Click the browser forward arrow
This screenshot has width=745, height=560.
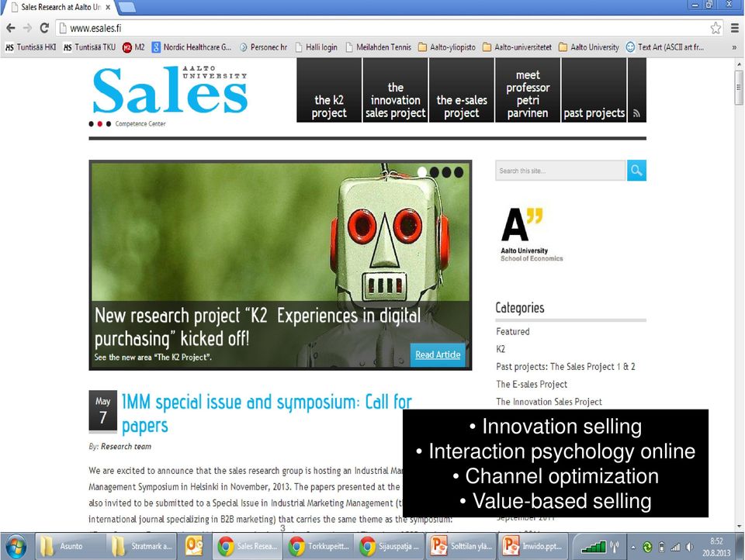pyautogui.click(x=28, y=28)
